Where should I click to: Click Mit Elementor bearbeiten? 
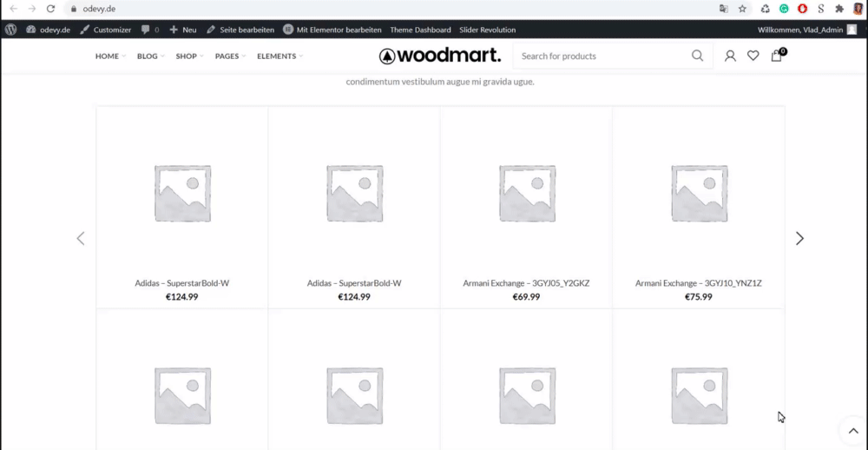(x=332, y=30)
